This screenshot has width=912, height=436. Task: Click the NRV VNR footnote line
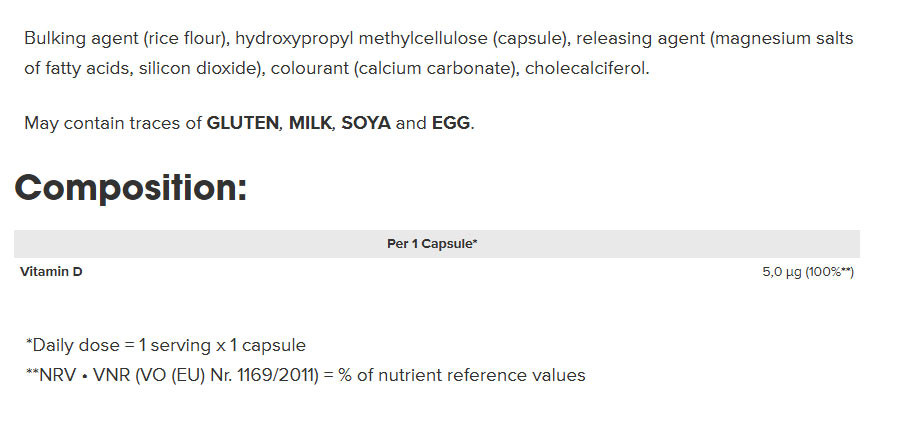click(305, 376)
